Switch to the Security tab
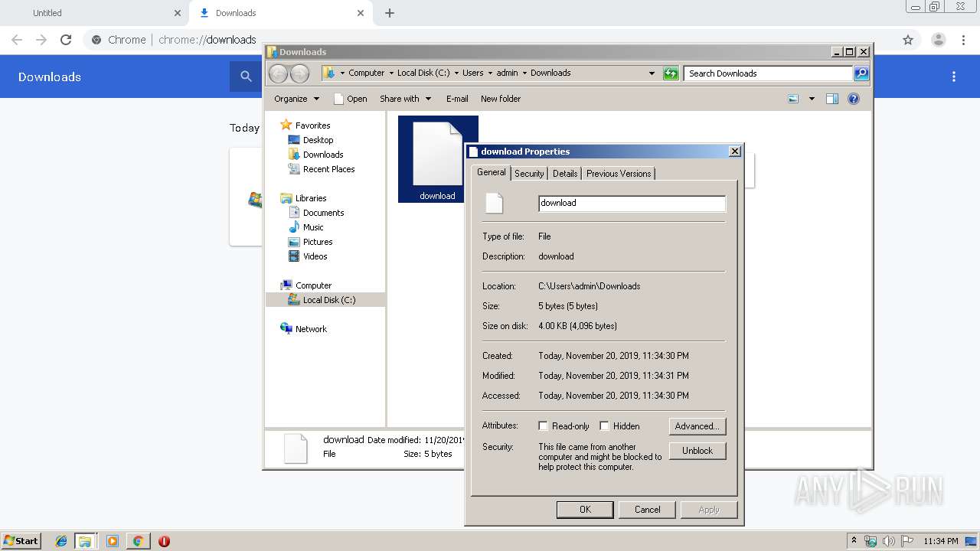Viewport: 980px width, 551px height. [x=529, y=174]
